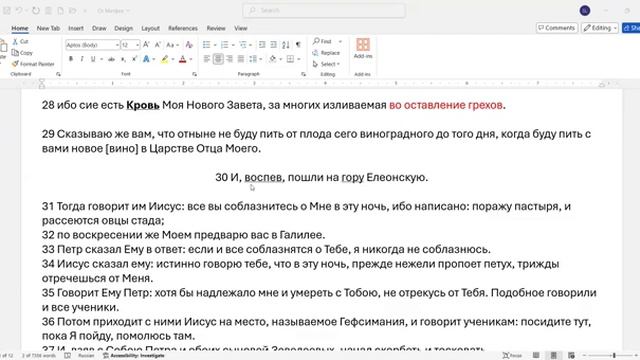Show or hide paragraph marks
Screen dimensions: 640x360
point(298,44)
